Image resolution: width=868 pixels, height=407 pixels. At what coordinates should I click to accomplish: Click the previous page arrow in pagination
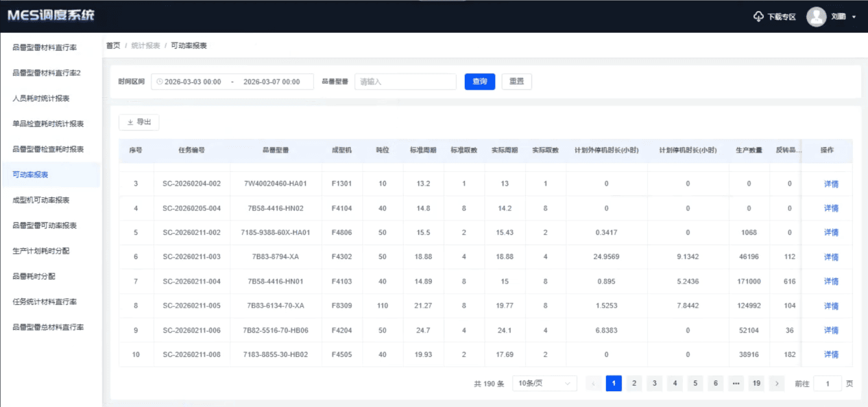(x=593, y=383)
